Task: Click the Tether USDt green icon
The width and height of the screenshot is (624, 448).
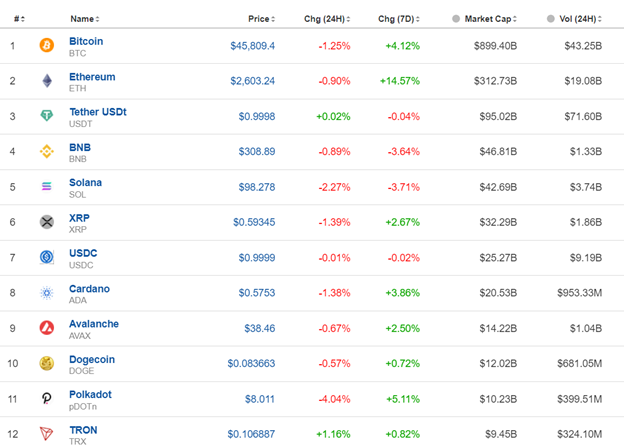Action: [46, 116]
